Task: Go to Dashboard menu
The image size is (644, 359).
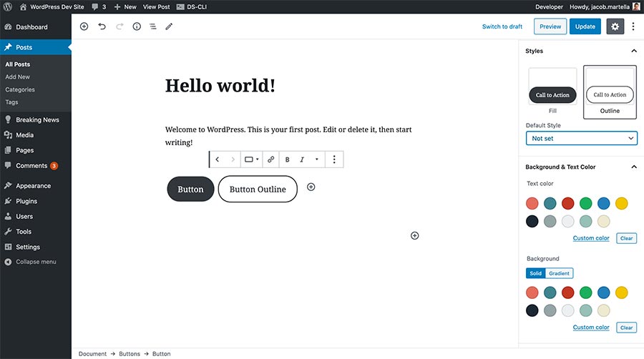Action: point(36,27)
